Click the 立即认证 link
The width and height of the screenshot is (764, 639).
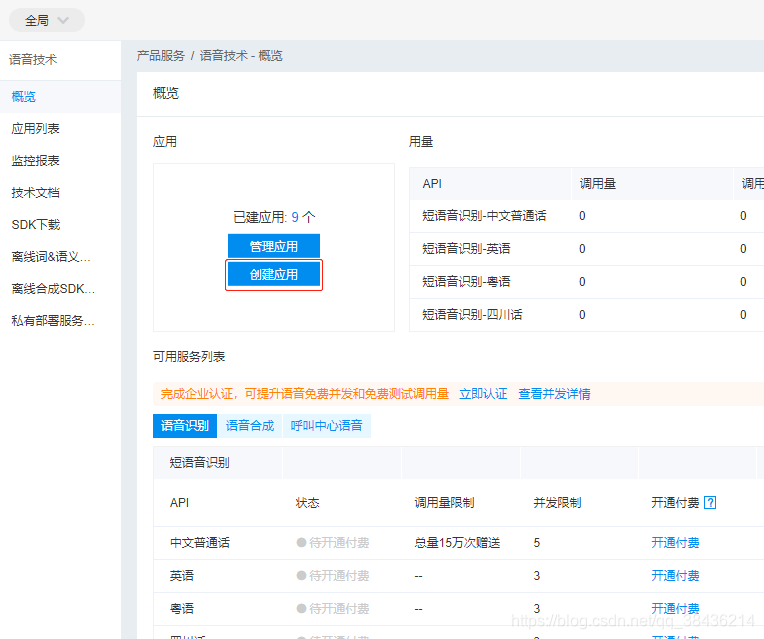pyautogui.click(x=483, y=394)
